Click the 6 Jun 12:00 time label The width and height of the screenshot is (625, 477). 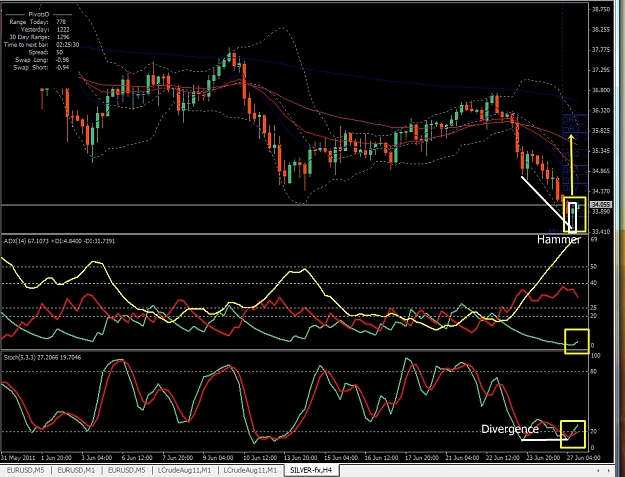[137, 457]
